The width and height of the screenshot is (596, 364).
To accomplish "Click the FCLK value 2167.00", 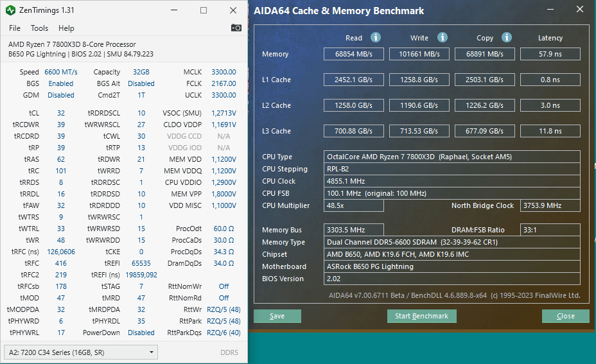I will click(x=223, y=83).
